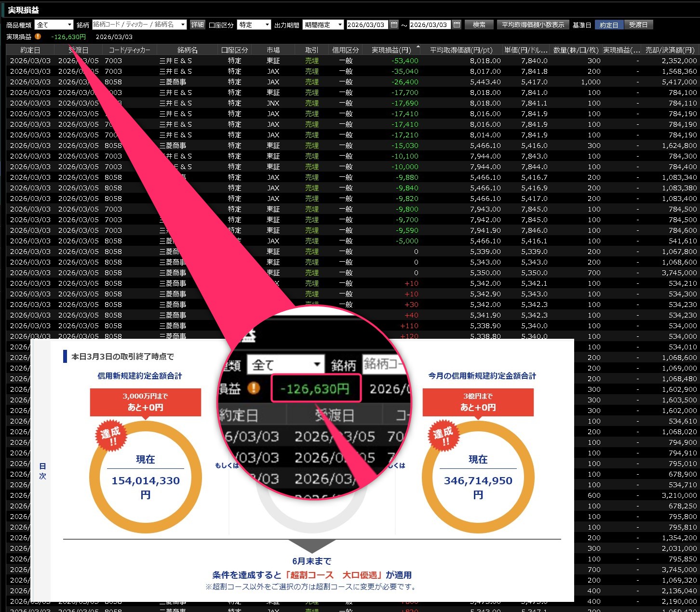Toggle 平均取得価額小数表示 decimal display
This screenshot has height=612, width=700.
coord(533,25)
